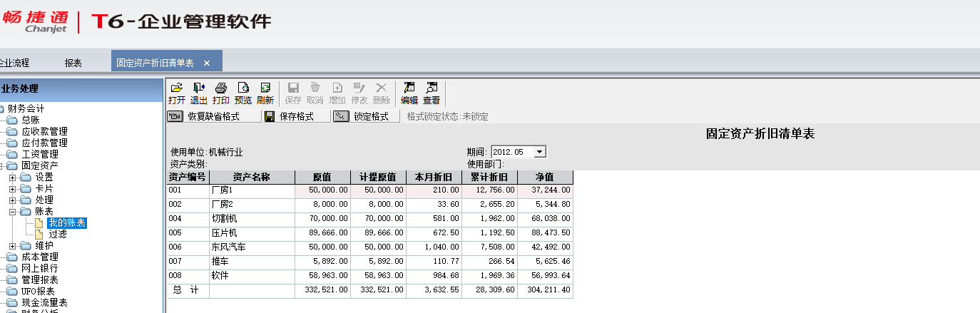Screen dimensions: 980x313
Task: Click the 资产名称 column header
Action: pos(252,177)
